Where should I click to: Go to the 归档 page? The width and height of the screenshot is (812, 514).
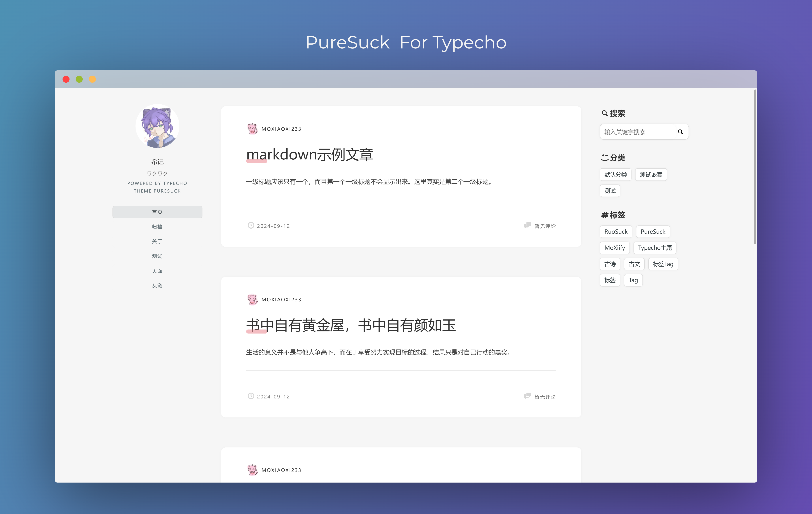click(157, 227)
